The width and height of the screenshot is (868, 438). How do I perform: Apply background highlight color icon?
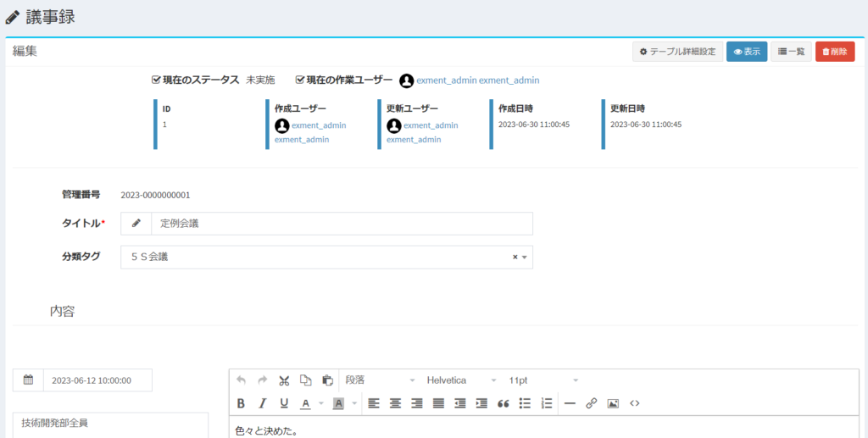point(338,404)
